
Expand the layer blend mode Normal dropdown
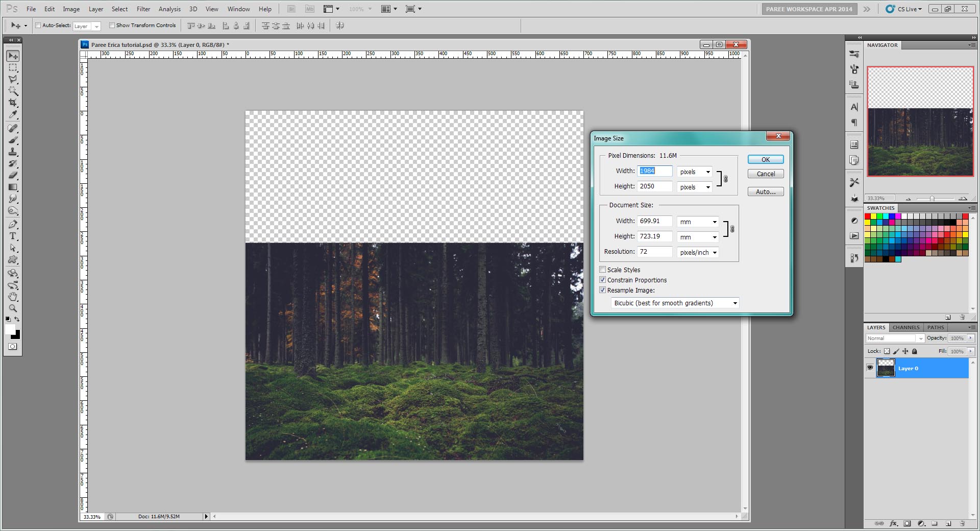click(895, 338)
